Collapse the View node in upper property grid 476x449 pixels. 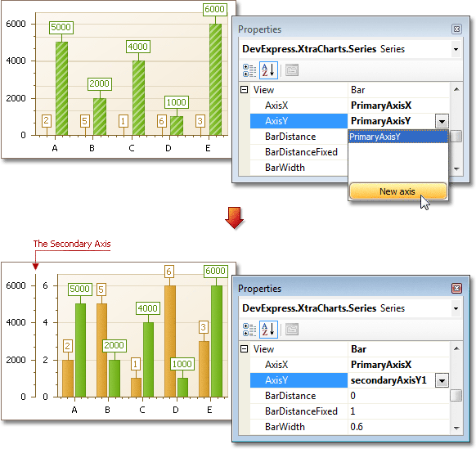(244, 90)
